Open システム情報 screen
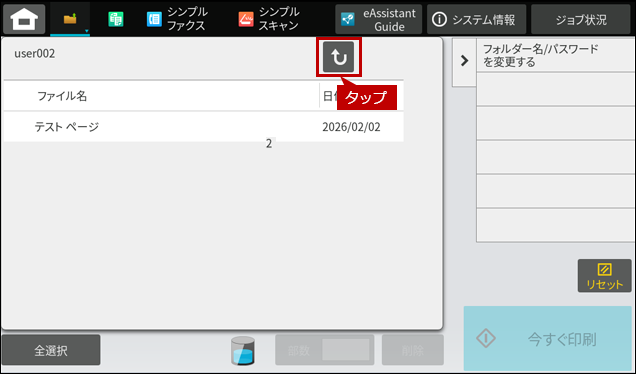636x374 pixels. [x=476, y=19]
